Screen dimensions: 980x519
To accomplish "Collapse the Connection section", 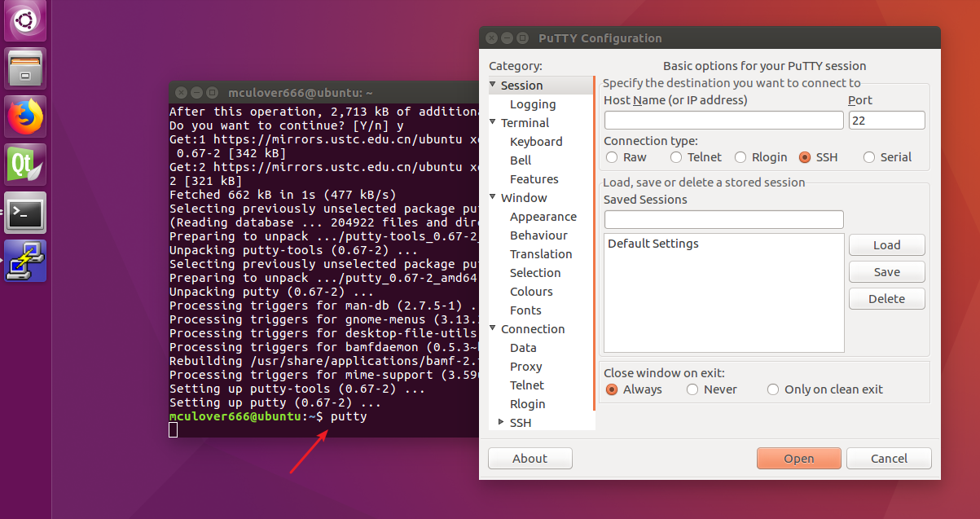I will click(492, 328).
